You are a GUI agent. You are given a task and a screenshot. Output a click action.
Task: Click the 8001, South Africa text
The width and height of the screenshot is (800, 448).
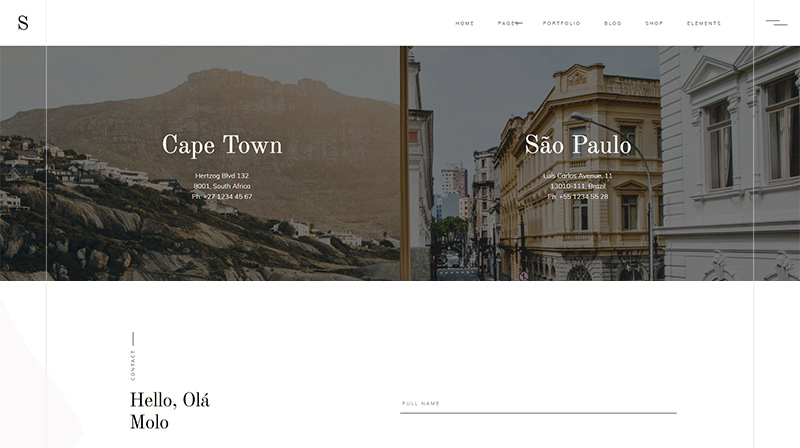(222, 186)
